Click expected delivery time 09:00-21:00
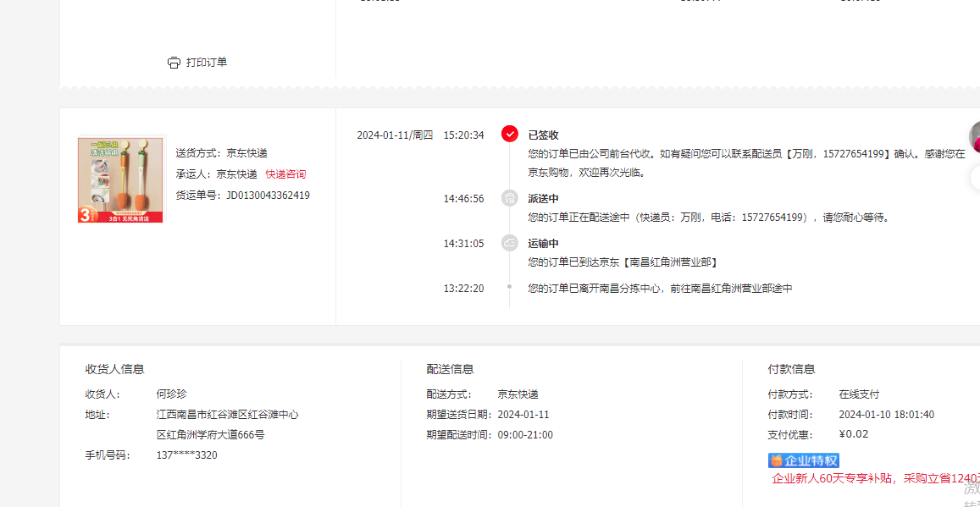 click(x=525, y=435)
